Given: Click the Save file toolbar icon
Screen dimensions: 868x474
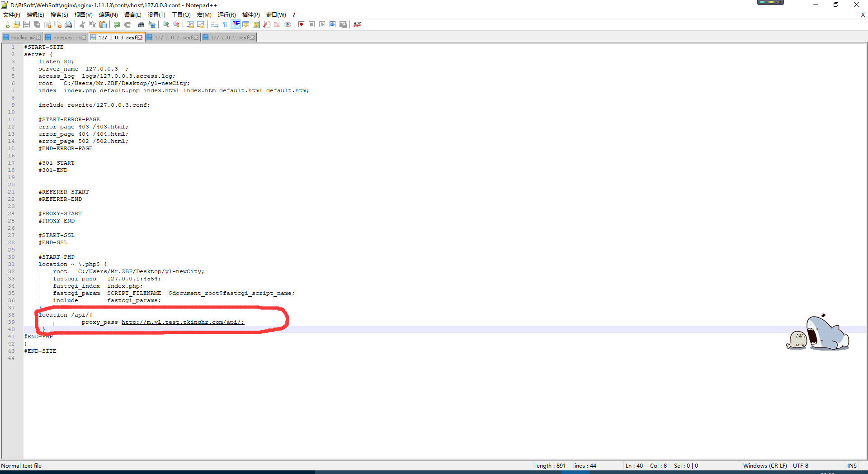Looking at the screenshot, I should pos(27,24).
